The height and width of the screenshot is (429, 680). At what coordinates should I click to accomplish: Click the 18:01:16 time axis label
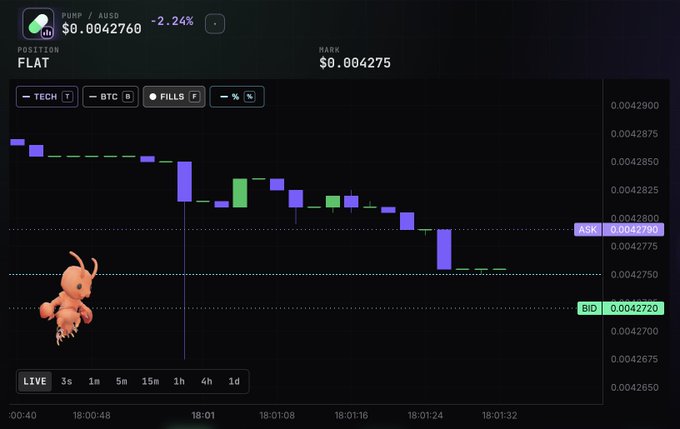(351, 416)
